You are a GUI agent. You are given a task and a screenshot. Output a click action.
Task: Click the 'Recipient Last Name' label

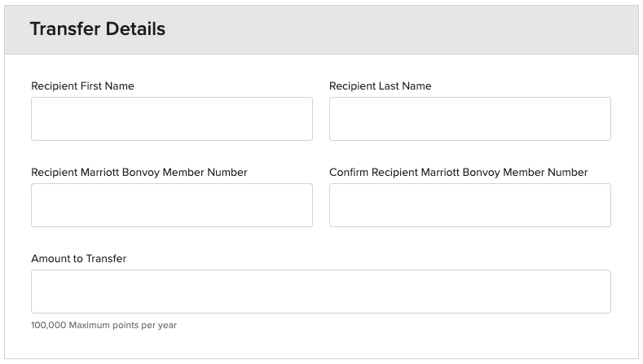point(380,86)
